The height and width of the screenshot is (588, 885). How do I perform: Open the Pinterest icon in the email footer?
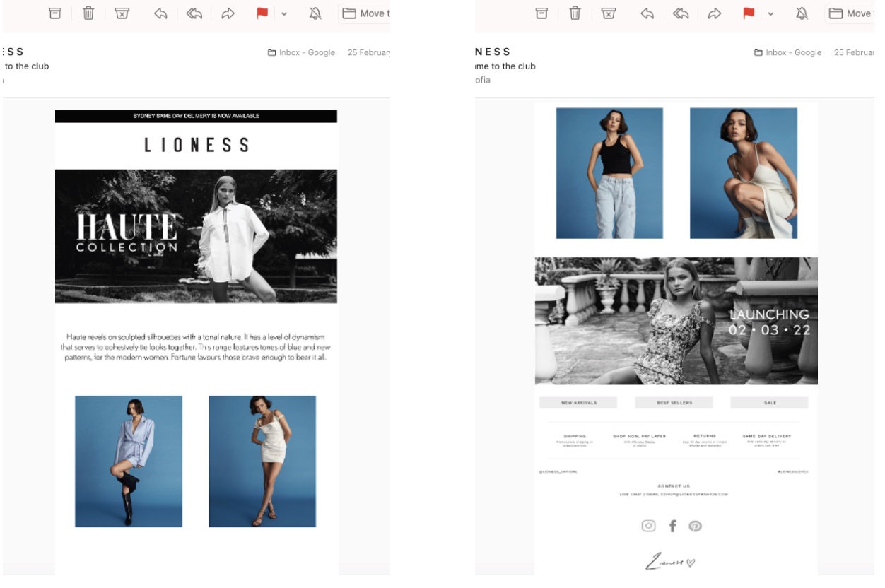695,526
